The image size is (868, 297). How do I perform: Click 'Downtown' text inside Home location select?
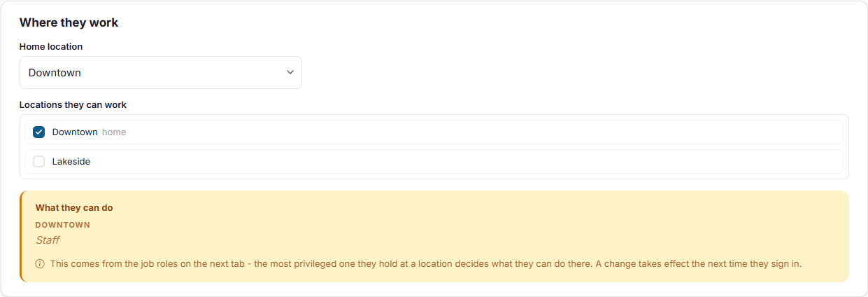point(55,73)
